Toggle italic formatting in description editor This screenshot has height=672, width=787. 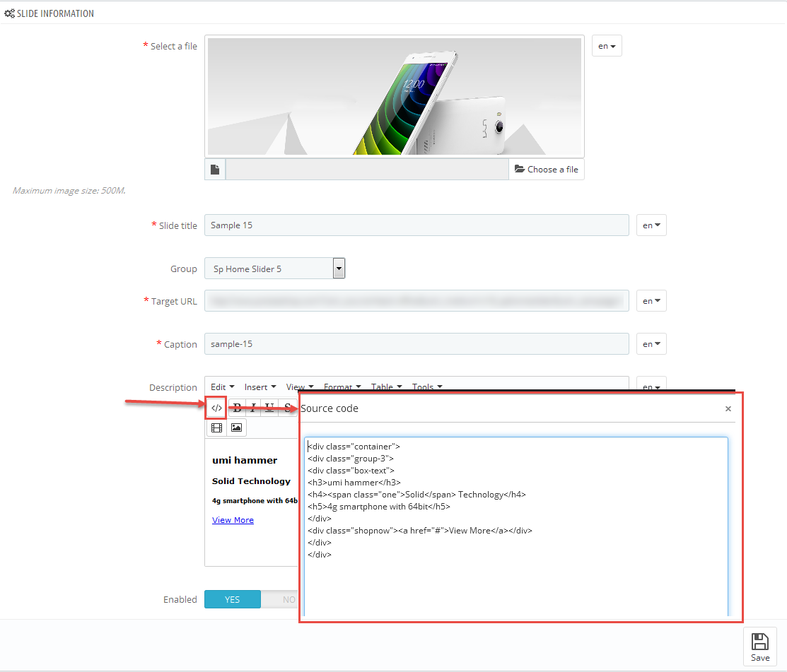tap(253, 408)
